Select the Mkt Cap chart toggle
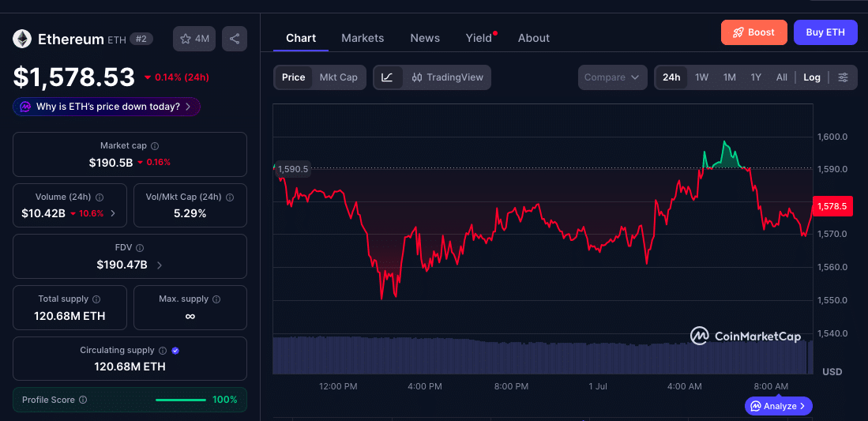The height and width of the screenshot is (421, 868). click(x=338, y=77)
